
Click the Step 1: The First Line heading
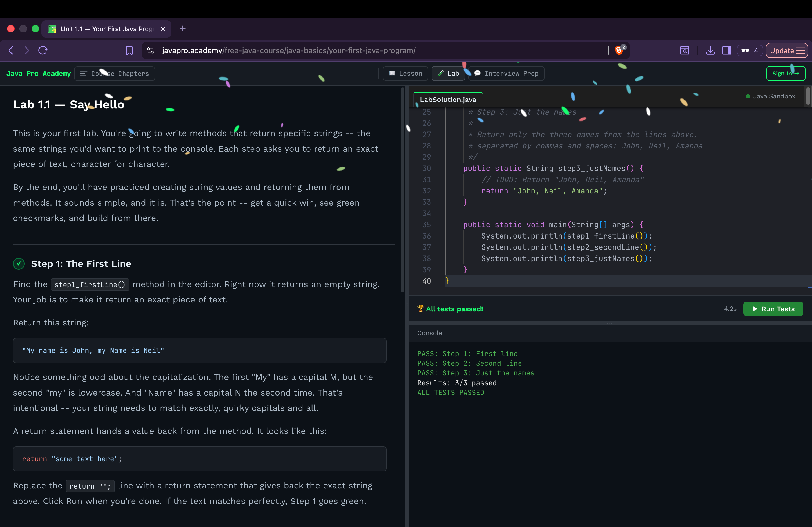[81, 264]
